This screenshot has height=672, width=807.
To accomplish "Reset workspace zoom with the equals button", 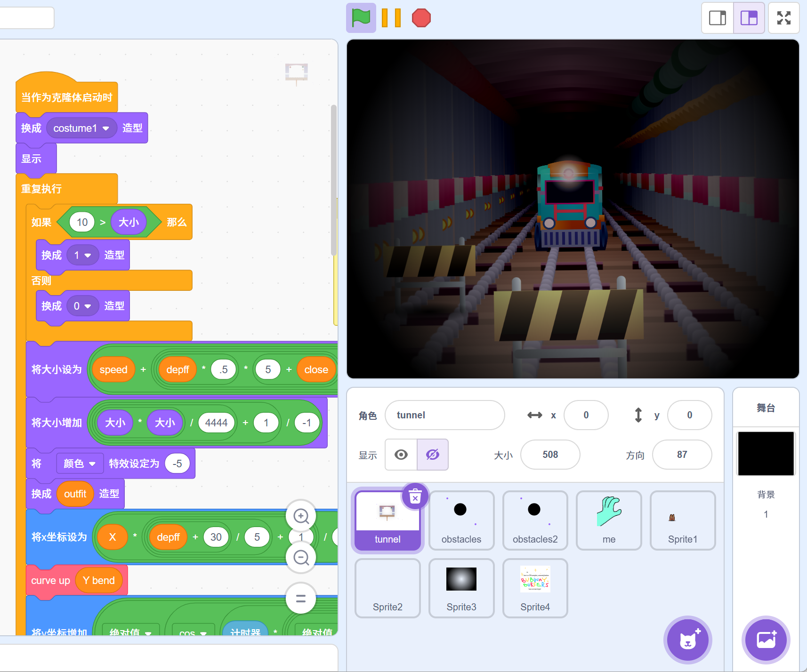I will point(301,599).
